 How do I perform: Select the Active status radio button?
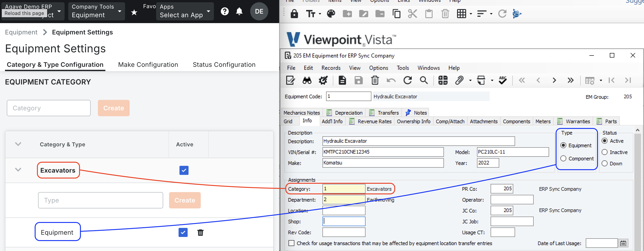pyautogui.click(x=605, y=141)
